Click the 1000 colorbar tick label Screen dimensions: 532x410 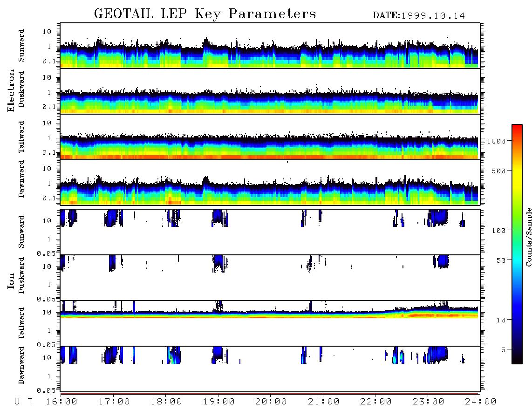tap(496, 141)
